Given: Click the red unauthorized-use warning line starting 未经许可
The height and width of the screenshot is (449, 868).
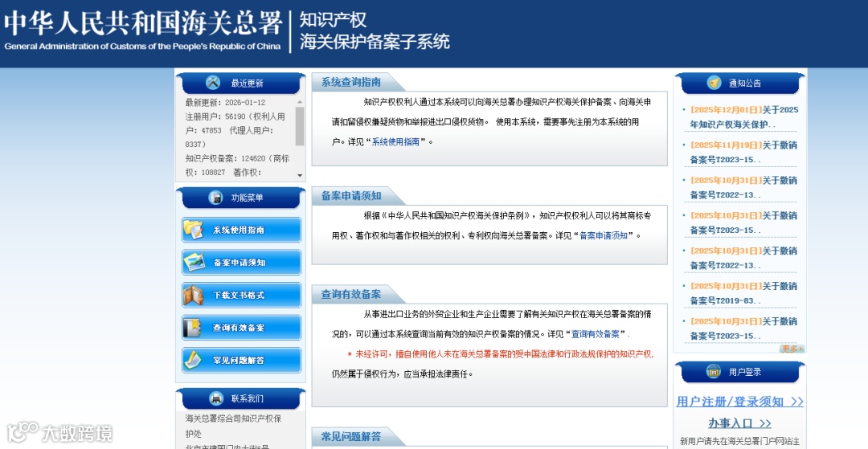Looking at the screenshot, I should 501,354.
